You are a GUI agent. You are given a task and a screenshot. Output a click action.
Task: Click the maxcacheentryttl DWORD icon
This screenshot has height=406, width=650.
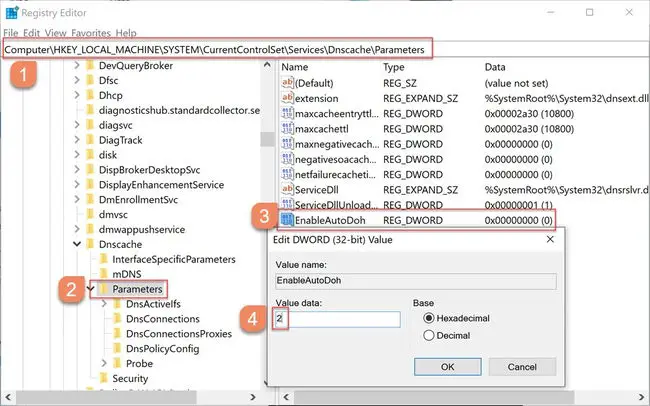(287, 113)
